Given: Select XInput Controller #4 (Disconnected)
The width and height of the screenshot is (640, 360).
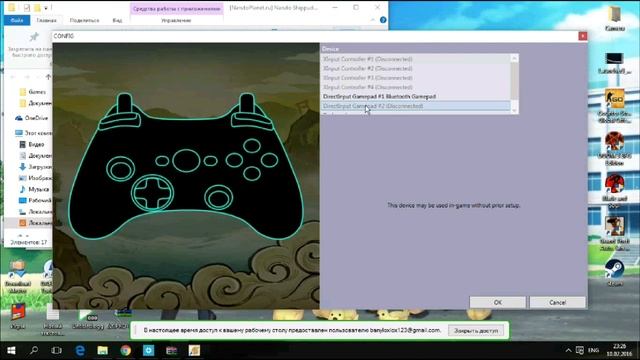Looking at the screenshot, I should (x=415, y=87).
